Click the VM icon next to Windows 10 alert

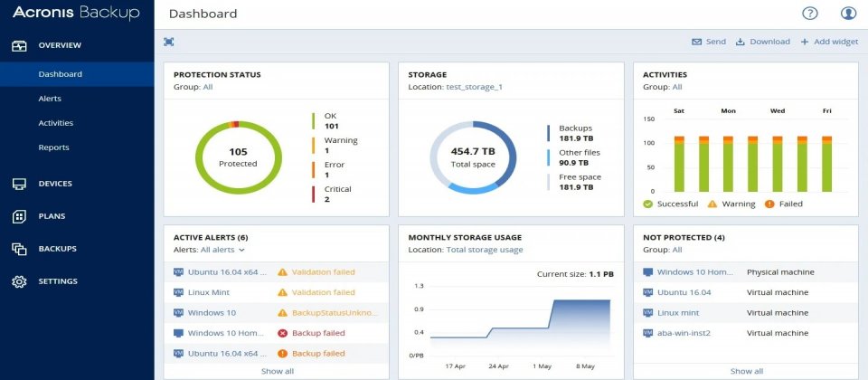[178, 312]
